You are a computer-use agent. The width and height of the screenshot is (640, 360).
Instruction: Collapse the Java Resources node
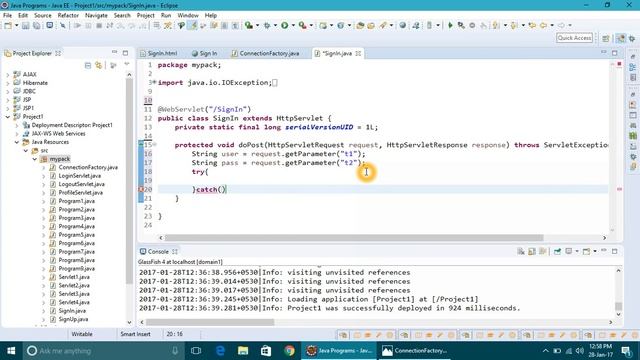point(17,142)
